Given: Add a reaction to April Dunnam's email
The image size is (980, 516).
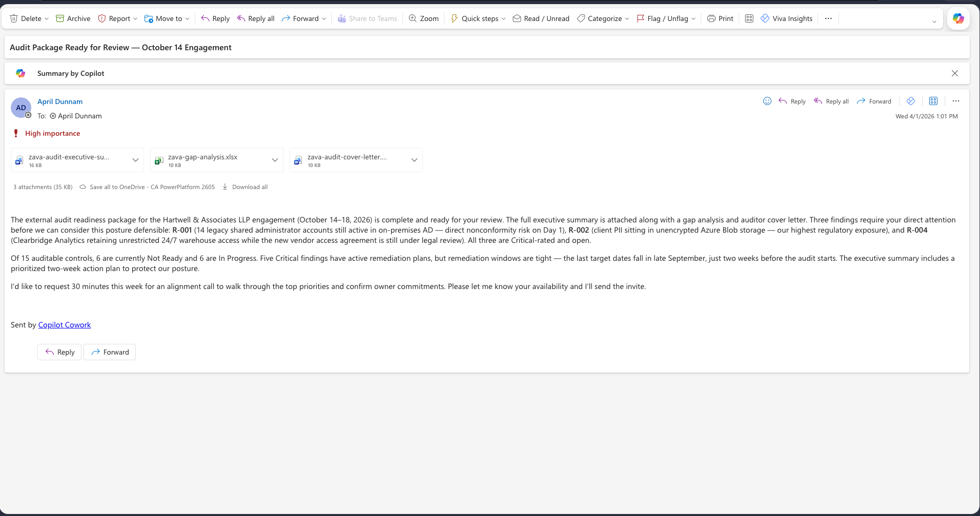Looking at the screenshot, I should [767, 101].
